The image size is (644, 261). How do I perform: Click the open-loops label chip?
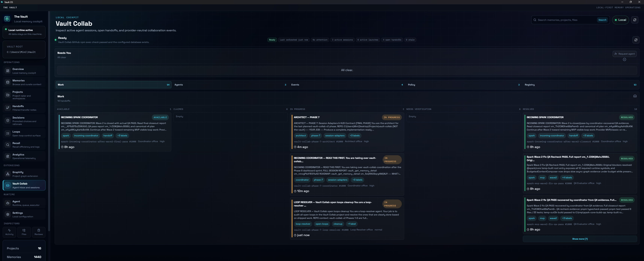point(322,224)
